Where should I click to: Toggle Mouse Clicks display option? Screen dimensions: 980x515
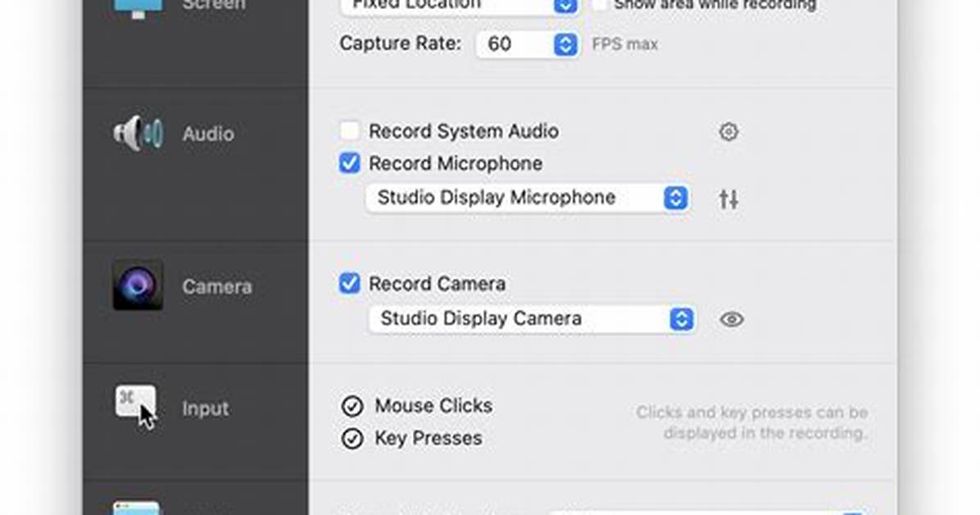(x=352, y=406)
